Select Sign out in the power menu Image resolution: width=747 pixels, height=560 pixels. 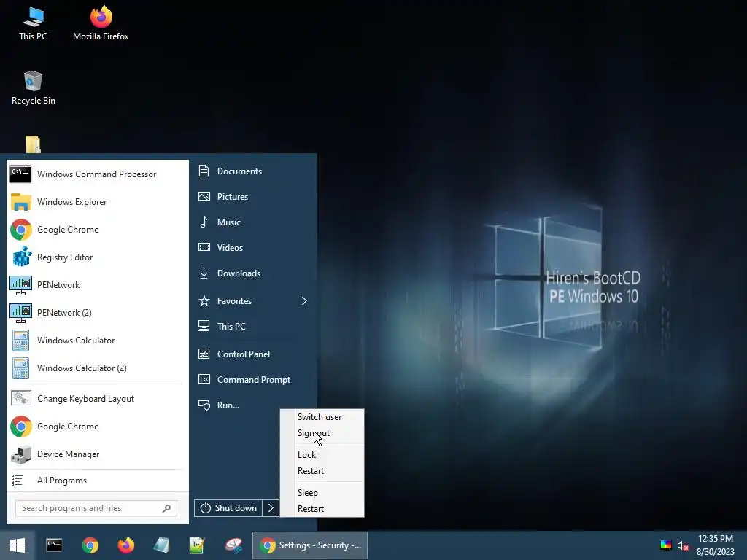click(322, 433)
